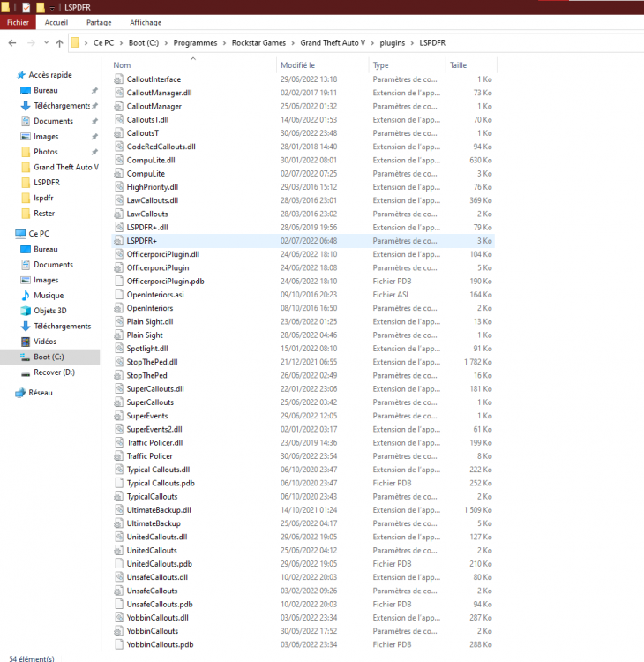Open Réseau network icon in sidebar
This screenshot has height=662, width=644.
pos(20,393)
